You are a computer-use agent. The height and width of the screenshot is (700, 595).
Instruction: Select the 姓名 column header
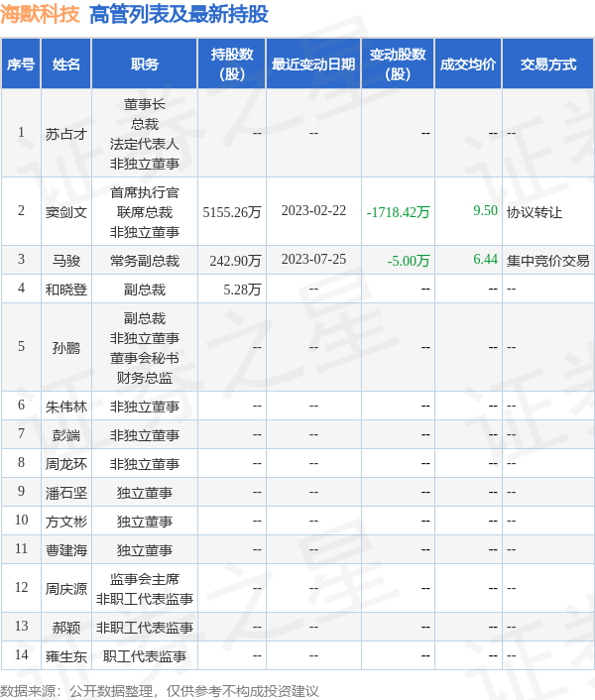pyautogui.click(x=66, y=64)
